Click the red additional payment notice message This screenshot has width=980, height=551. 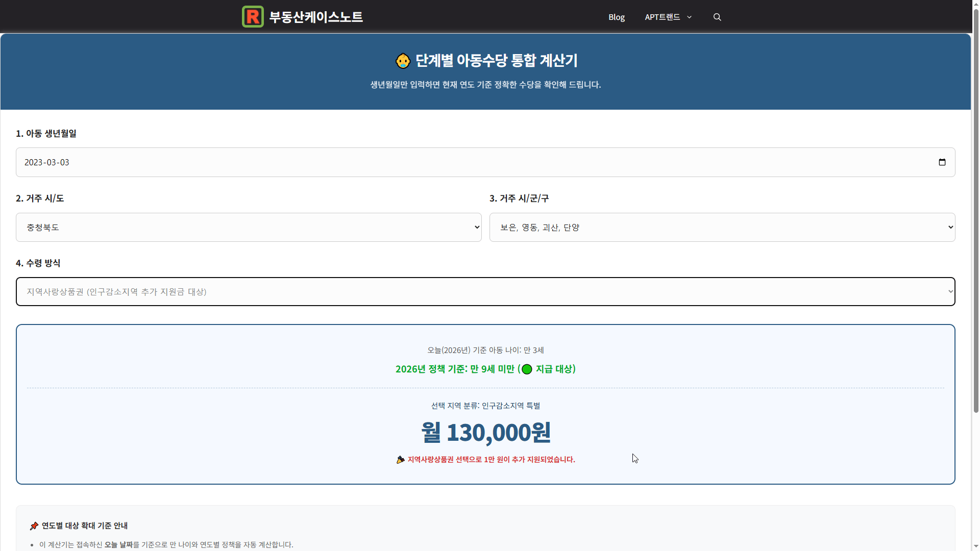click(491, 460)
